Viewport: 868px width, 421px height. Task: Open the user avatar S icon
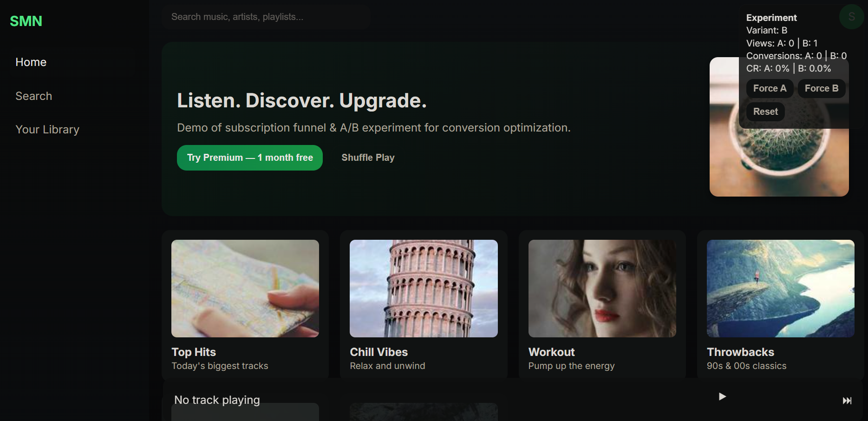[851, 17]
